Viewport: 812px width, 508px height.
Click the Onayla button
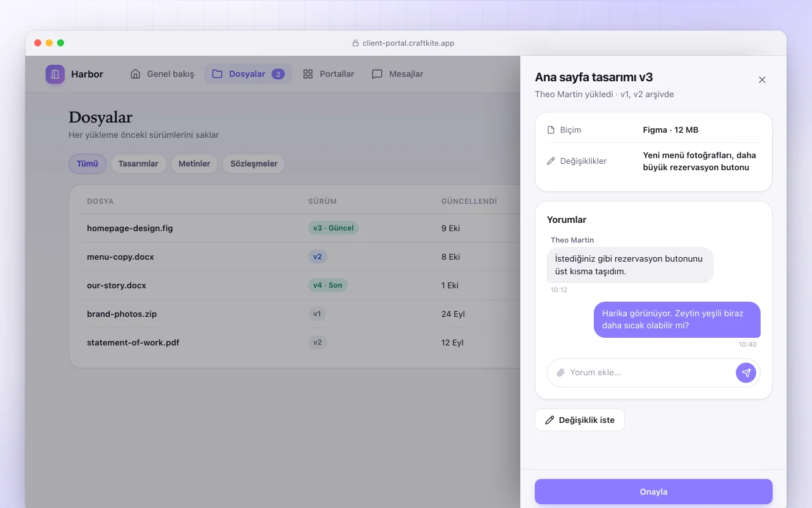coord(653,492)
